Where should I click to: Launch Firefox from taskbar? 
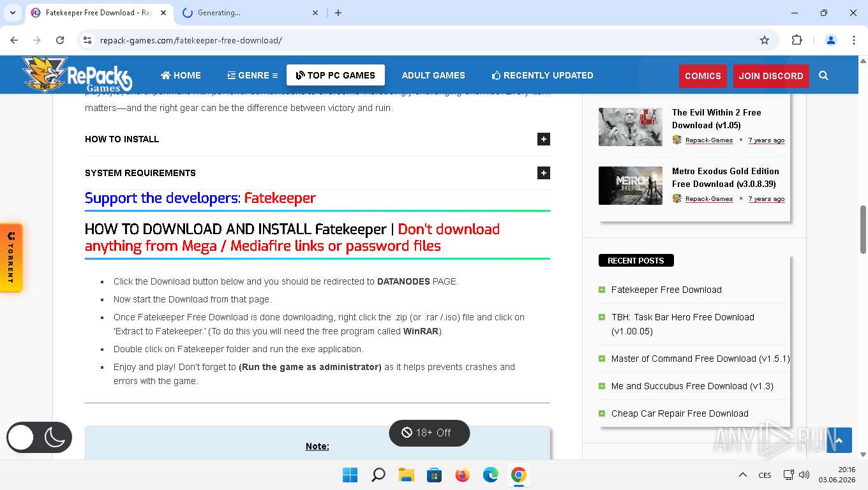coord(463,475)
